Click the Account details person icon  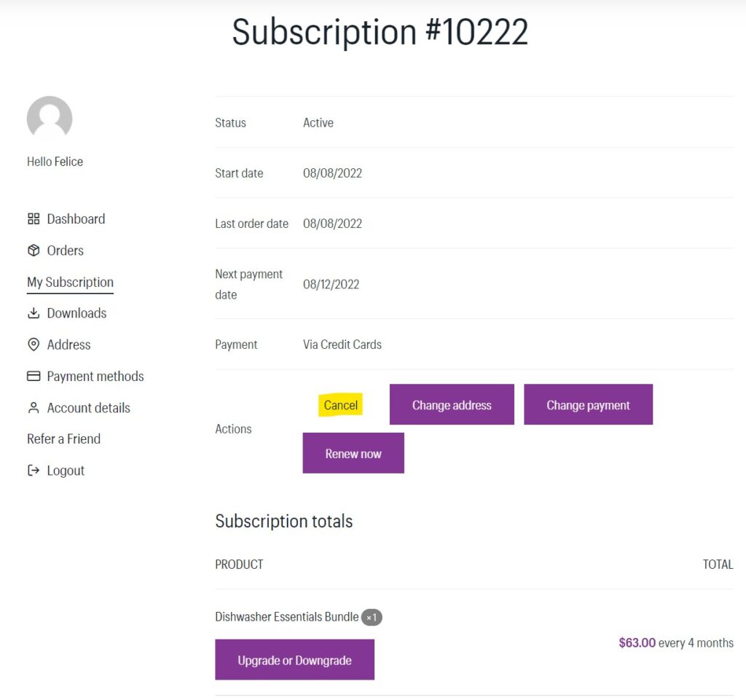[34, 408]
